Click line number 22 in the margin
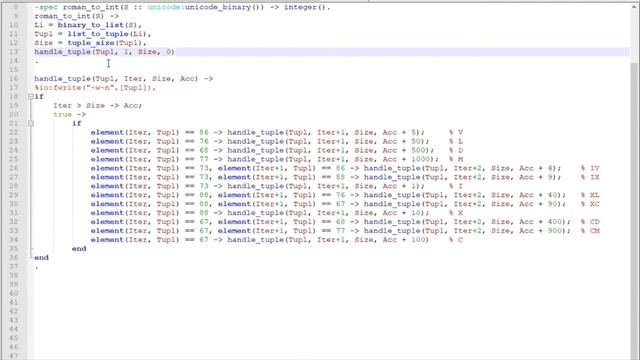This screenshot has height=360, width=640. 13,132
